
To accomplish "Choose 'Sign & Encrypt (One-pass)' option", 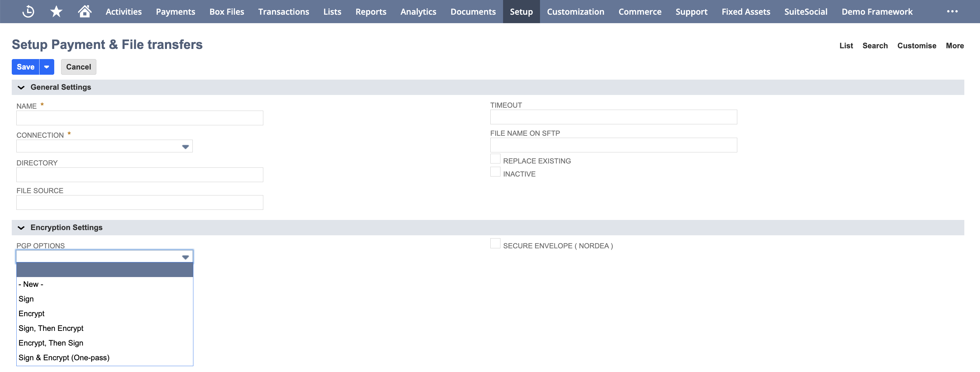I will [105, 358].
